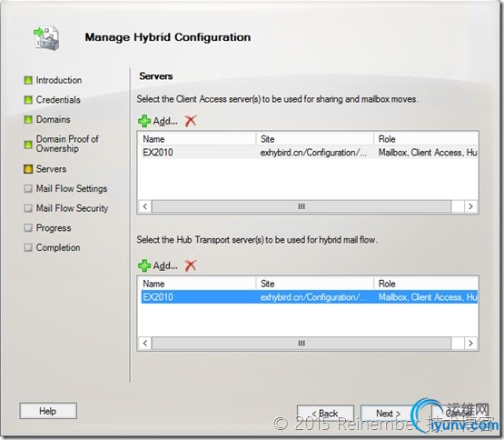Click horizontal scrollbar thumb in Hub Transport list
Screen dimensions: 504x440
coord(301,343)
